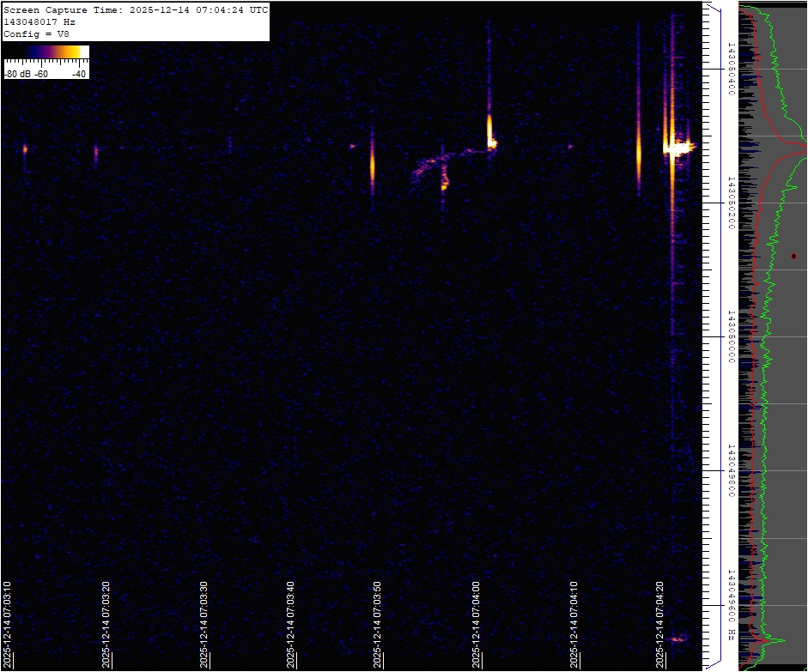Click the 143049800 frequency axis label
This screenshot has height=672, width=808.
click(731, 470)
